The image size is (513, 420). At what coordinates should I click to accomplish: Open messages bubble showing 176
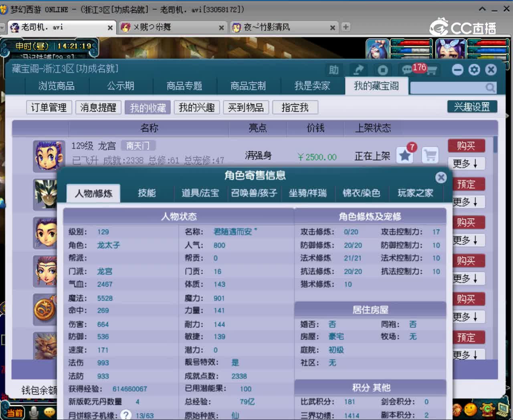tap(408, 70)
